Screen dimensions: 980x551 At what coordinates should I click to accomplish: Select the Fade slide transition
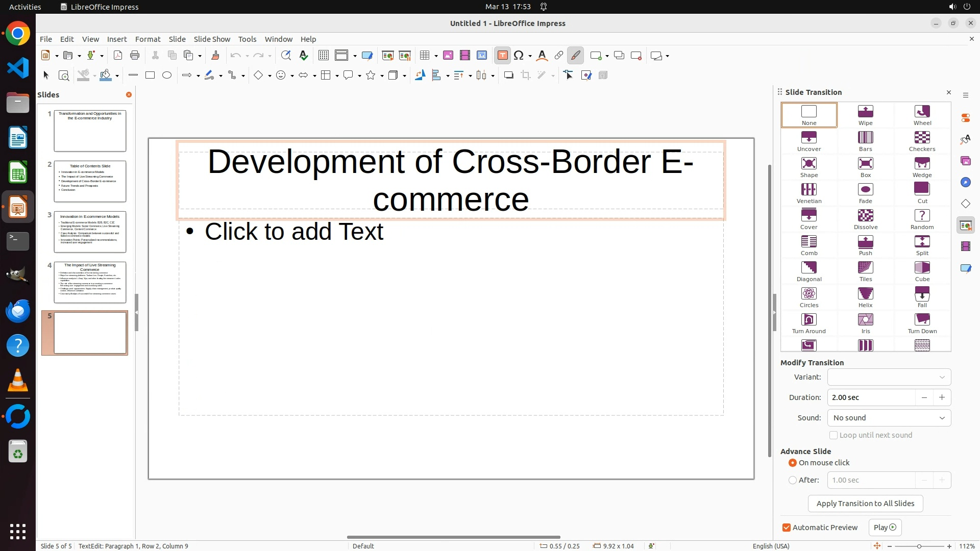865,193
